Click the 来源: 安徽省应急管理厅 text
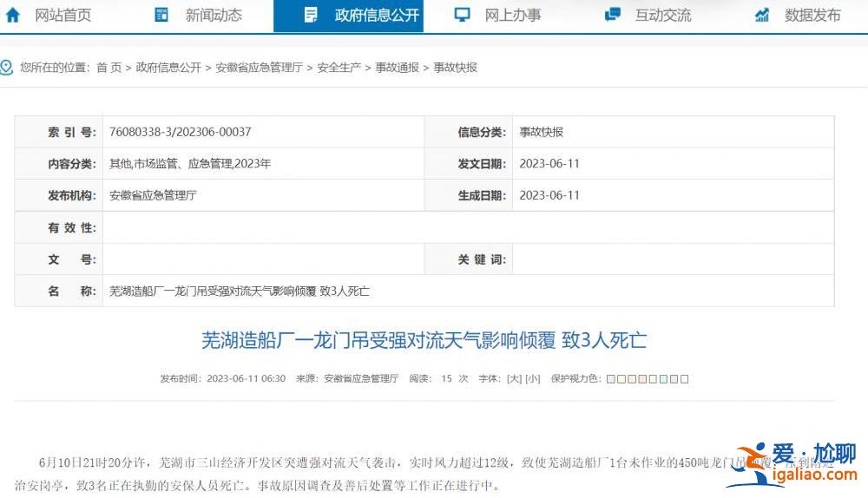The height and width of the screenshot is (498, 868). 347,378
